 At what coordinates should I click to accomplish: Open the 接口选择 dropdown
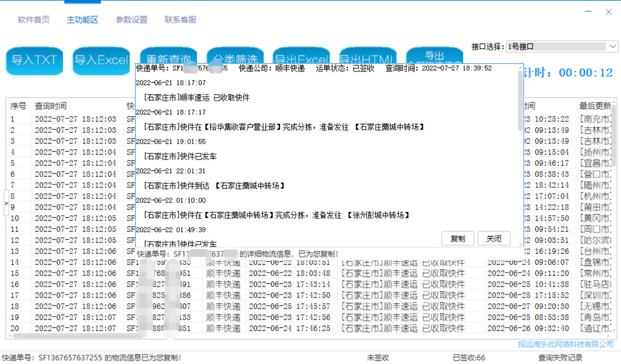point(562,46)
